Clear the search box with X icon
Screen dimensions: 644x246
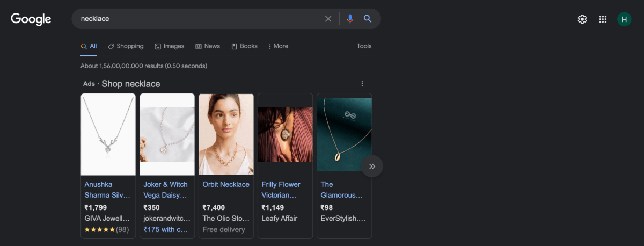[328, 19]
